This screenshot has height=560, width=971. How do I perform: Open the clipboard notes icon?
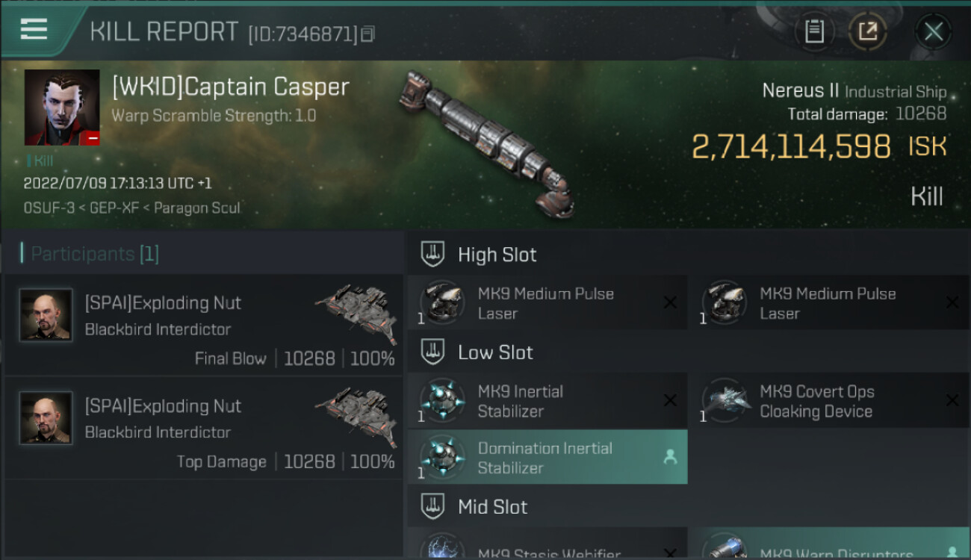(x=814, y=31)
